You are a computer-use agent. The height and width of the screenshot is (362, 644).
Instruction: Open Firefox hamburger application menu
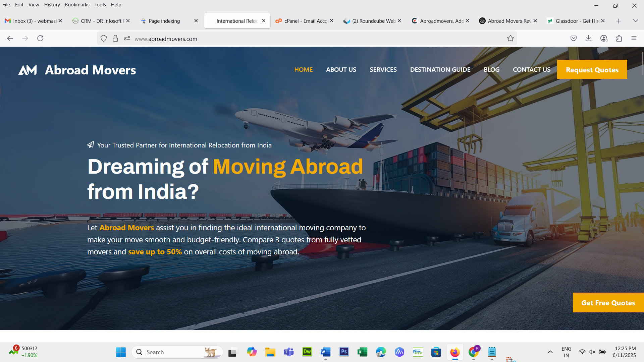point(634,38)
